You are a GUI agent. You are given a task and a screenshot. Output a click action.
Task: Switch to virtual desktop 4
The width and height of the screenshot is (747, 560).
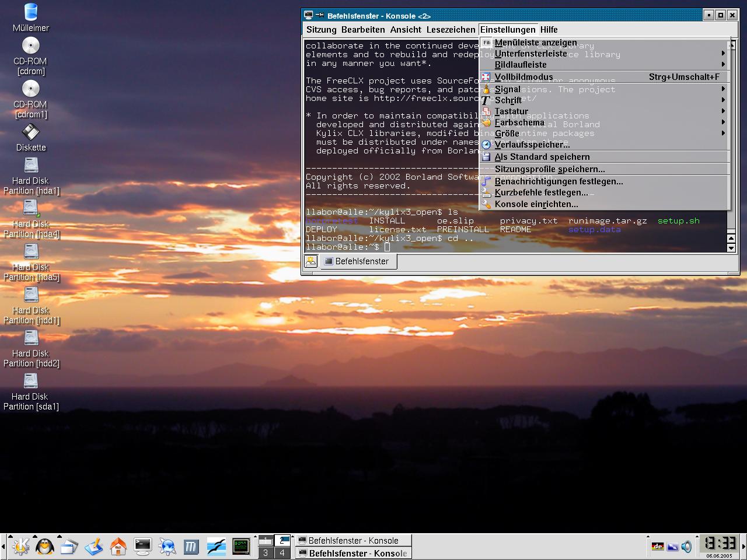pyautogui.click(x=282, y=552)
